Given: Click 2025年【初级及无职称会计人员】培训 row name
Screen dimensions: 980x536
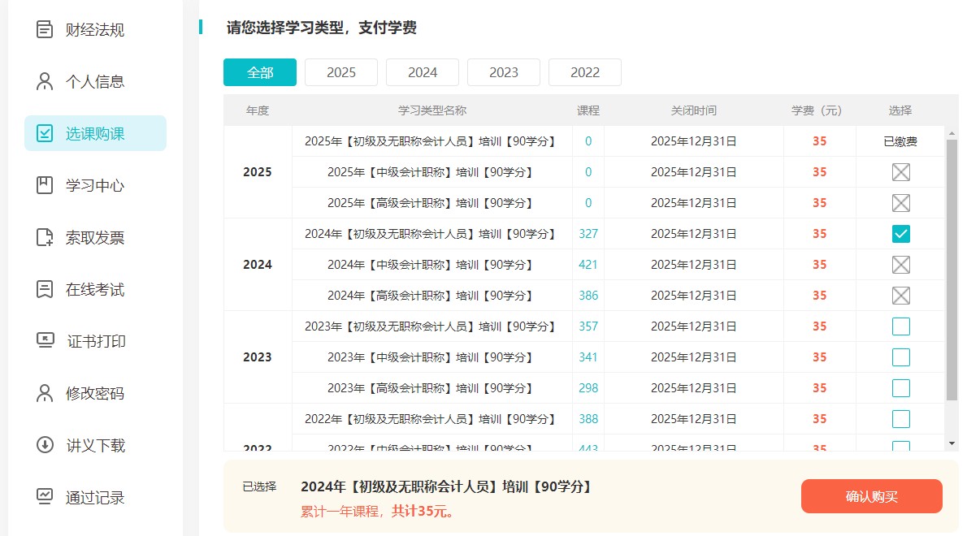Looking at the screenshot, I should click(431, 141).
